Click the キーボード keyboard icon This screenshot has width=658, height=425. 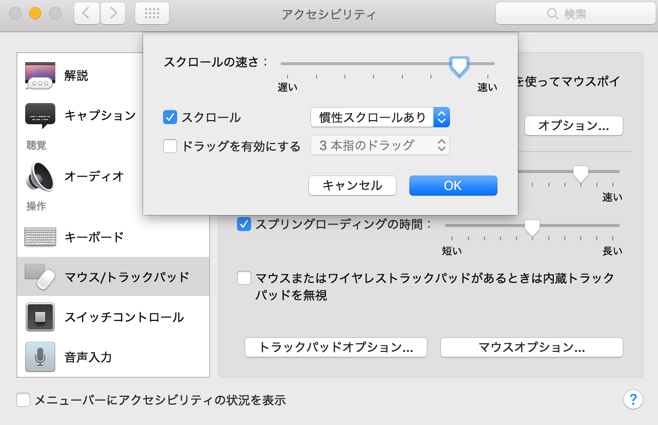[40, 237]
